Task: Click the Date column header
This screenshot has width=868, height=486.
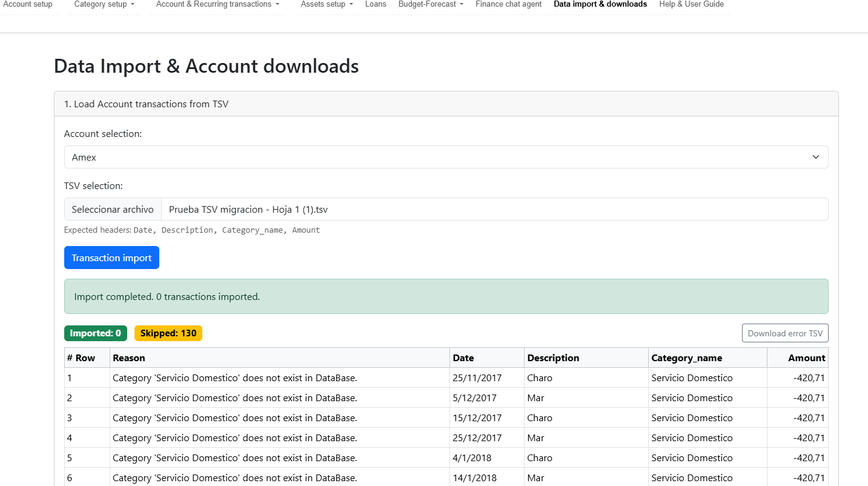Action: (487, 358)
